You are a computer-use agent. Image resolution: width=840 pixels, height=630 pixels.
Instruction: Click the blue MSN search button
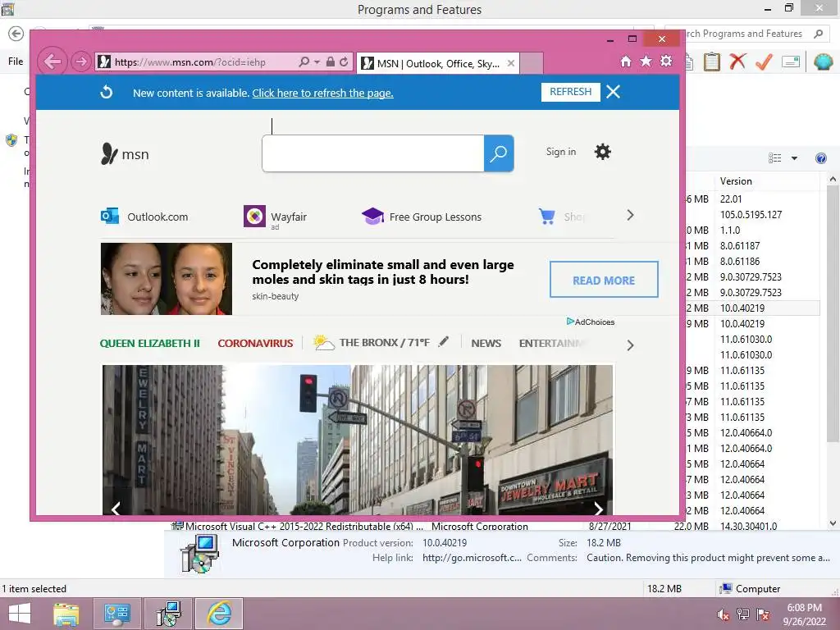coord(499,153)
